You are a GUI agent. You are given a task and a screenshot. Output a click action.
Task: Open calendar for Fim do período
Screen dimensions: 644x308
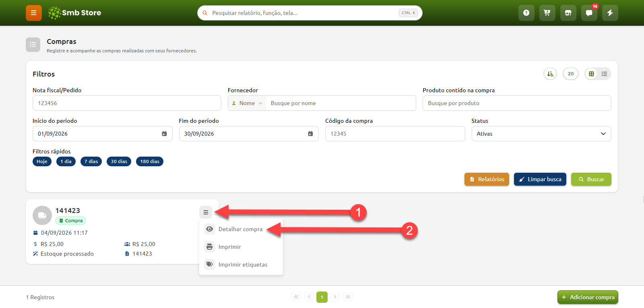310,134
